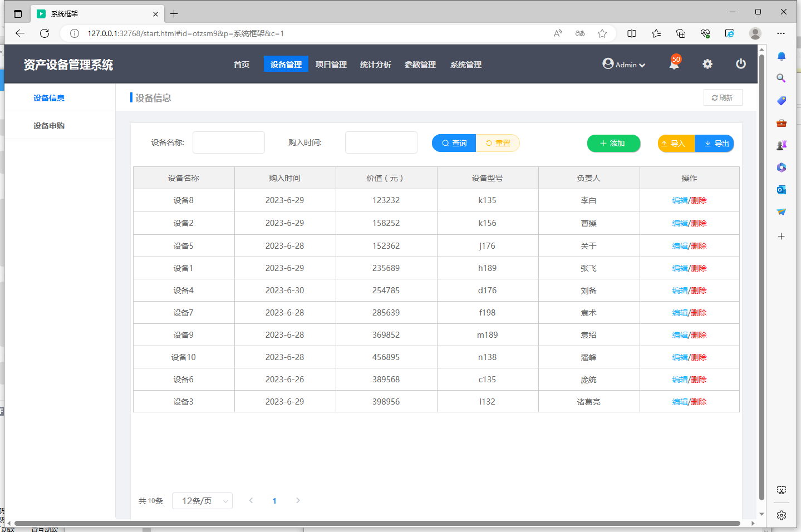Click the green 添加 button
The width and height of the screenshot is (801, 532).
point(613,143)
